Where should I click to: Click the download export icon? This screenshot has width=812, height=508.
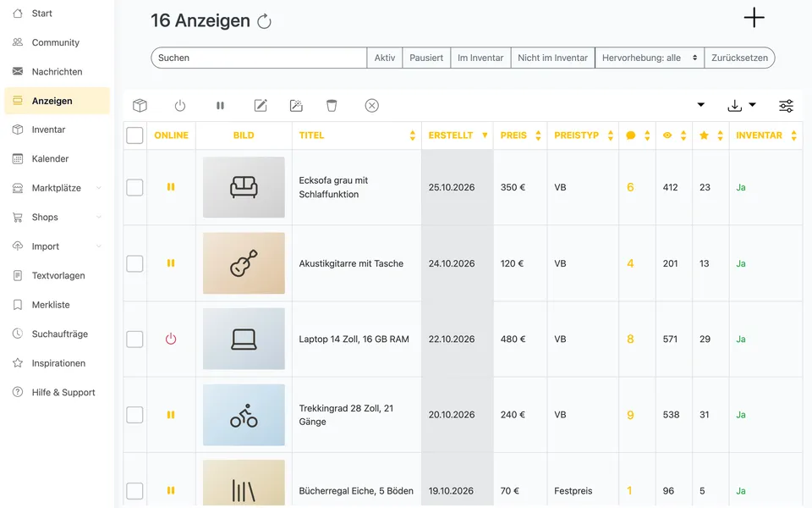(734, 106)
